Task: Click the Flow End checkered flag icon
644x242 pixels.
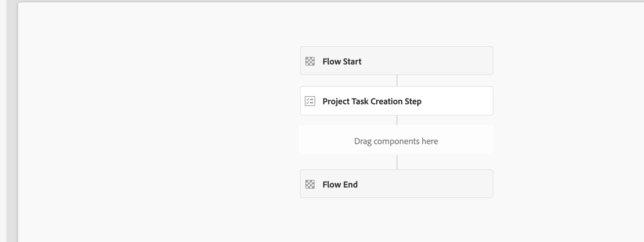Action: [310, 184]
